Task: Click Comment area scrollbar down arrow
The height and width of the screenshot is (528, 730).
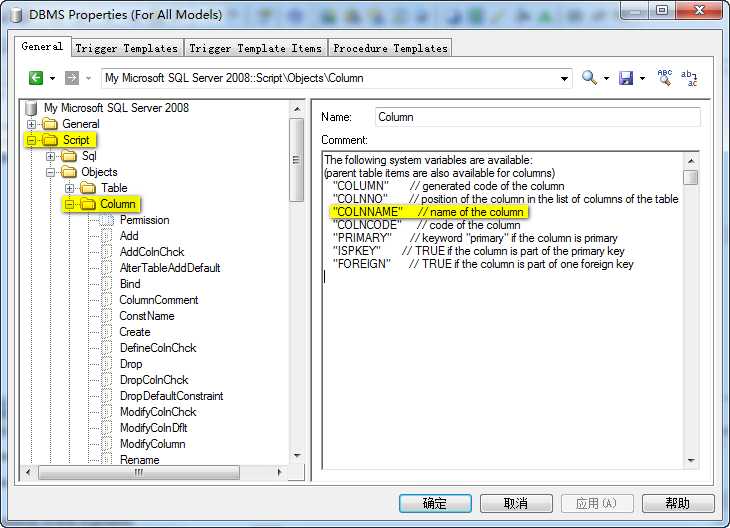Action: 691,460
